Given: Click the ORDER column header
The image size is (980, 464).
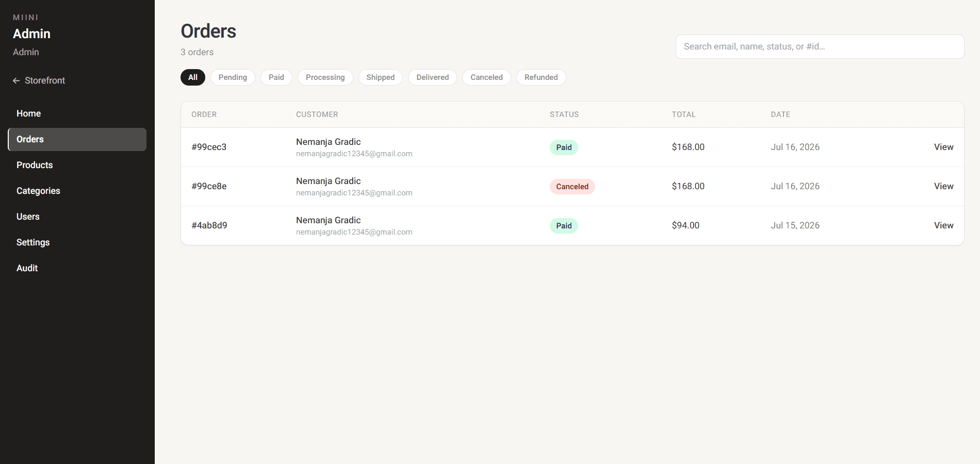Looking at the screenshot, I should [x=204, y=114].
